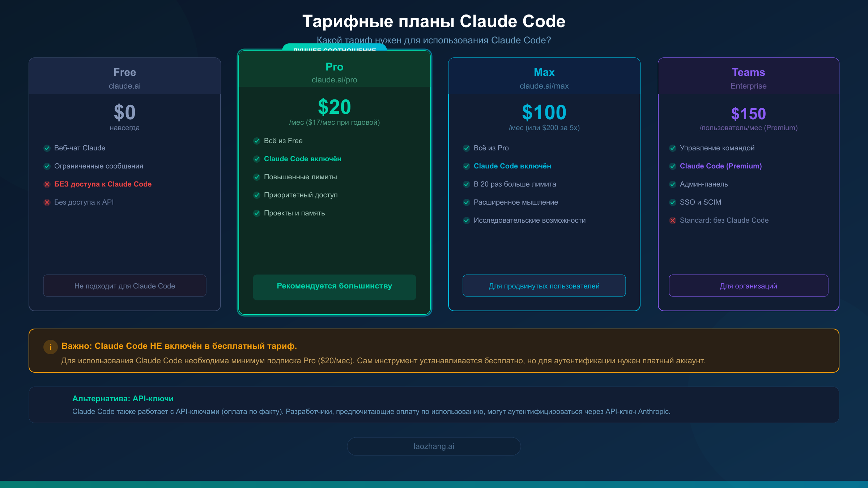Screen dimensions: 868x488
Task: Open the claude.ai/pro link under Pro
Action: click(334, 80)
